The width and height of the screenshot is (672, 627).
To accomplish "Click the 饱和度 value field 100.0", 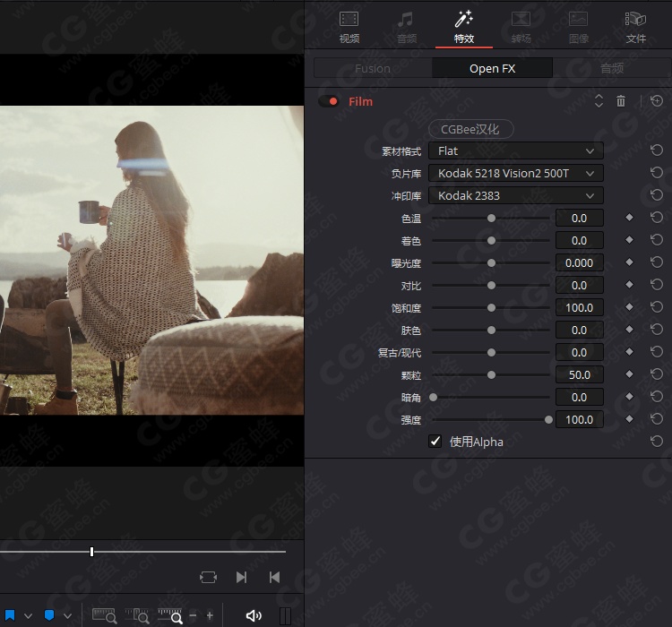I will pyautogui.click(x=580, y=308).
